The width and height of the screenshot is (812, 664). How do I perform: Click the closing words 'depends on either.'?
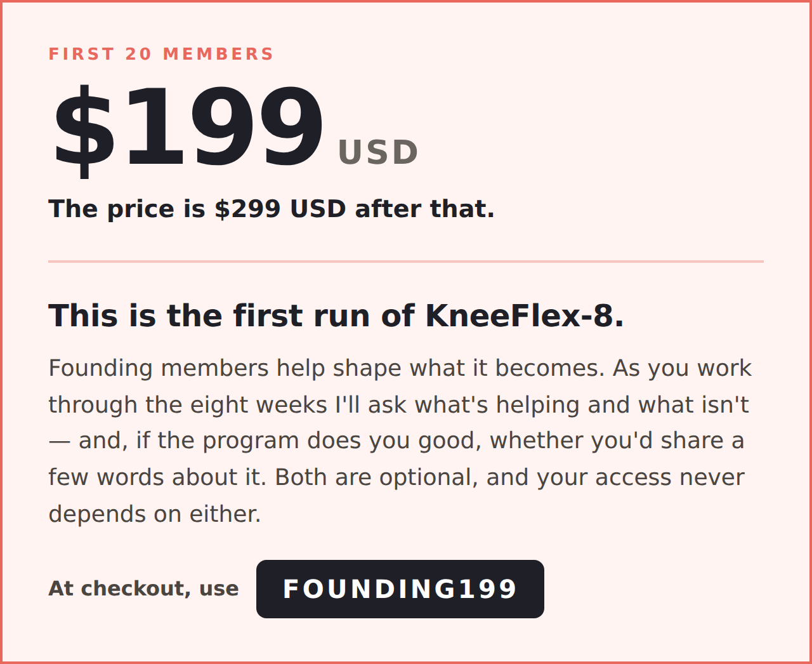(155, 514)
